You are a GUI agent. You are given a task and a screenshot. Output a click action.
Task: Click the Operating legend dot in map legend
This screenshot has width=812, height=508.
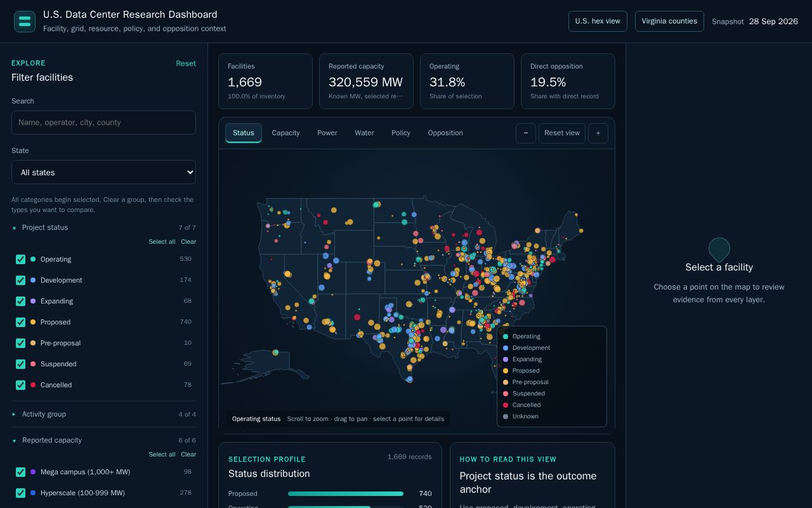(506, 337)
